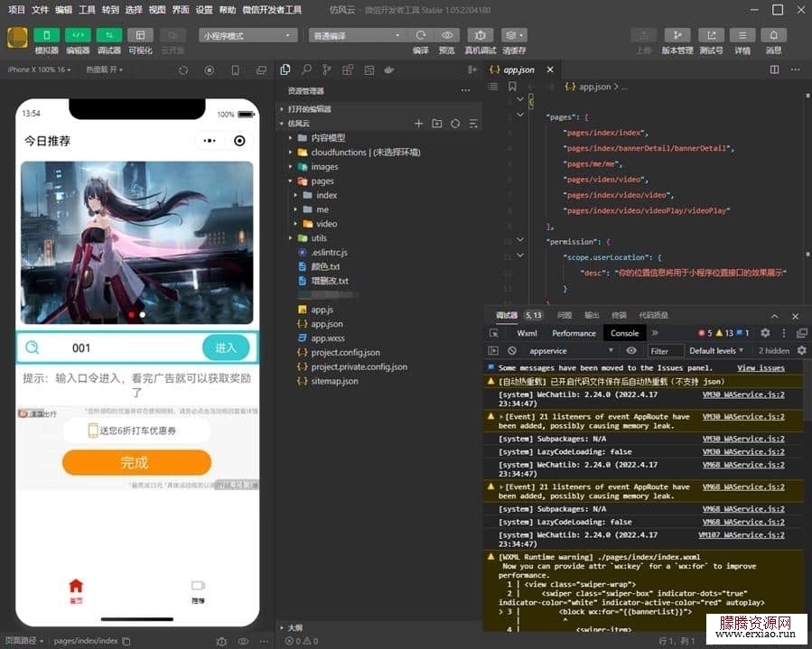Close the app.json editor tab
The width and height of the screenshot is (812, 649).
point(550,70)
